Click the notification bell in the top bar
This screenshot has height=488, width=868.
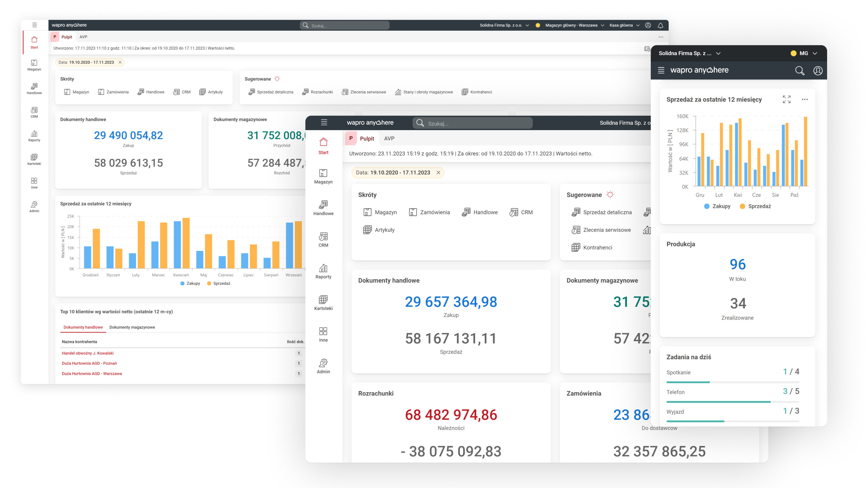pyautogui.click(x=660, y=25)
